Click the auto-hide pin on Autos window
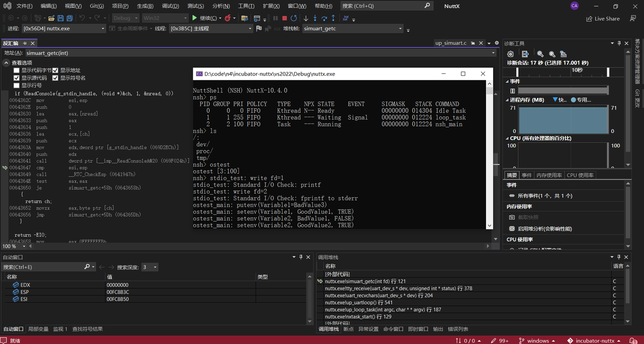This screenshot has height=344, width=644. 301,257
